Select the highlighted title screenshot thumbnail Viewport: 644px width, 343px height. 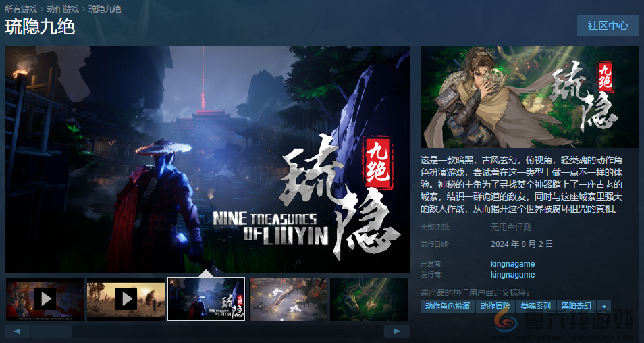tap(207, 299)
